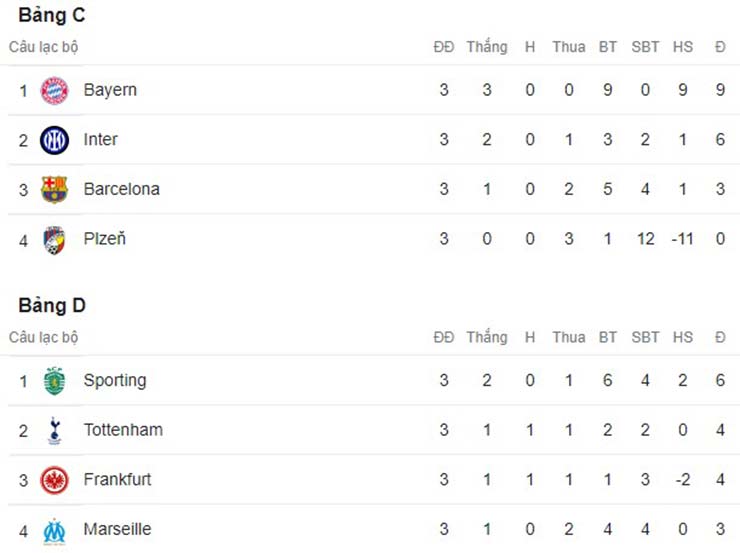Open the Marseille team name
Image resolution: width=740 pixels, height=553 pixels.
click(117, 529)
